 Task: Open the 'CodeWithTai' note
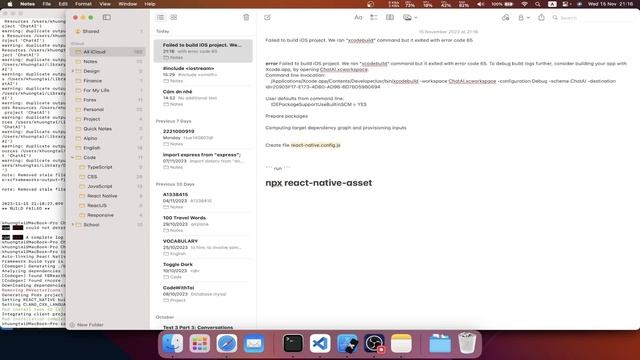[203, 293]
